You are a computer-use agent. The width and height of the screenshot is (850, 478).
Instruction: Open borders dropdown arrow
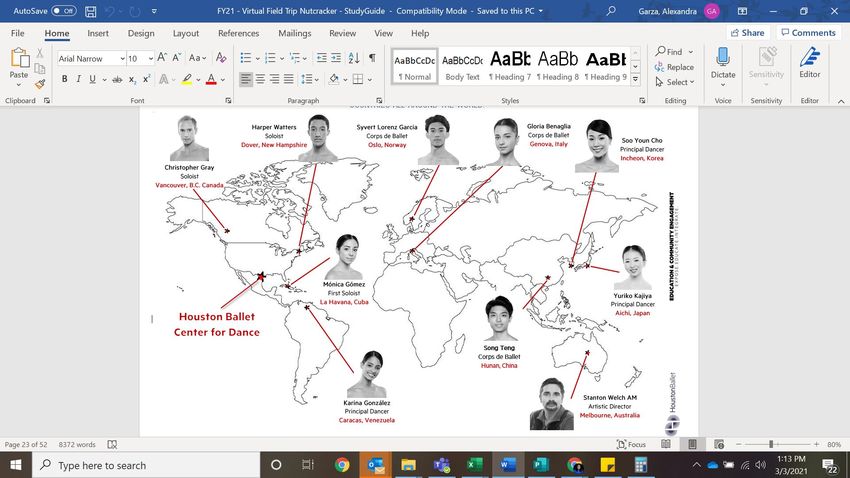(370, 80)
